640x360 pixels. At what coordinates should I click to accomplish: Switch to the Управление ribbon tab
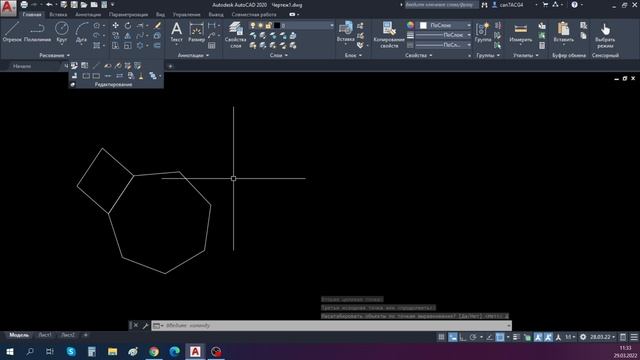tap(186, 14)
